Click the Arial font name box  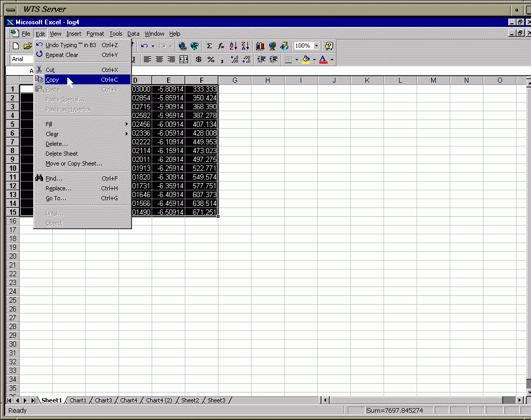tap(21, 59)
